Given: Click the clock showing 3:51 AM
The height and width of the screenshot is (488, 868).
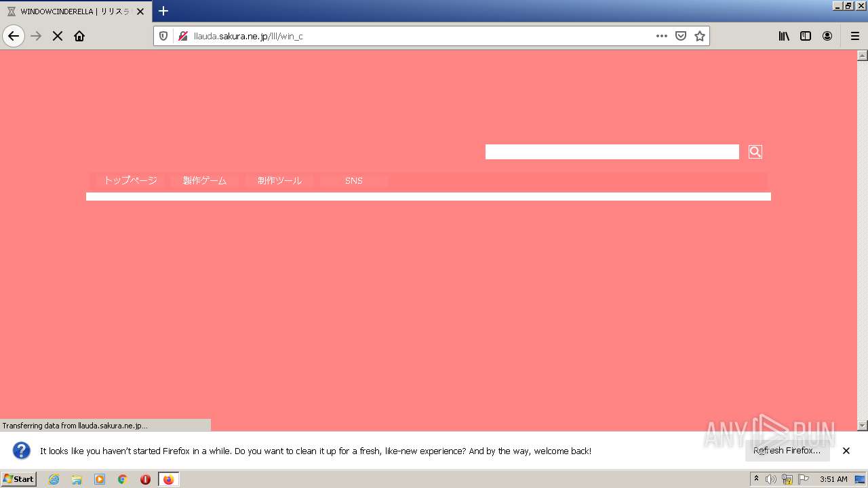Looking at the screenshot, I should pos(833,479).
